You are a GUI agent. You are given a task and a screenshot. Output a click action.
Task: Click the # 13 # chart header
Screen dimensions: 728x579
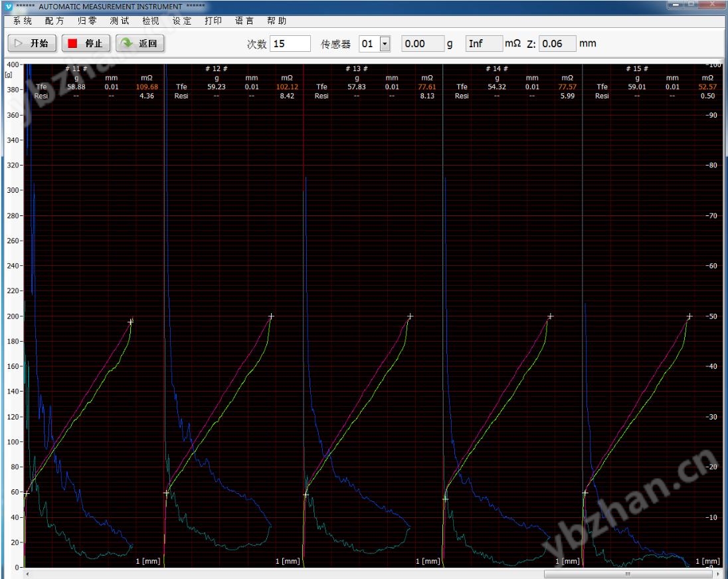tap(357, 68)
